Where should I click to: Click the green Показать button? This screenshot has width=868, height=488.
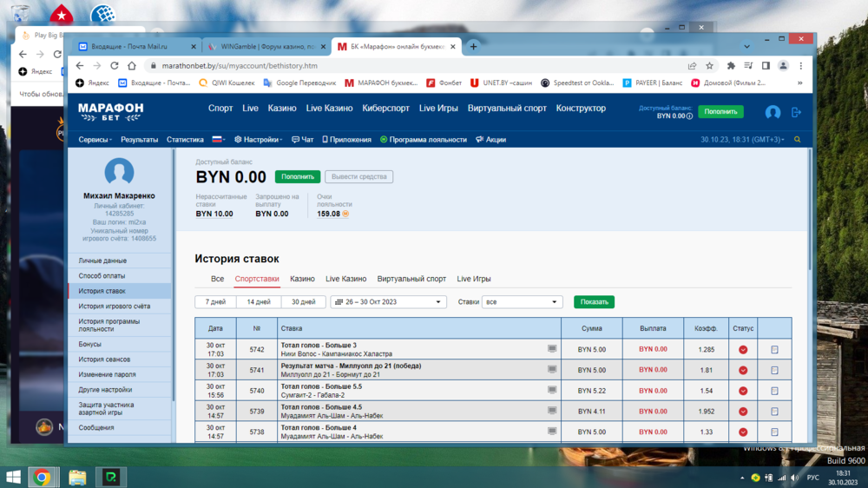coord(594,302)
